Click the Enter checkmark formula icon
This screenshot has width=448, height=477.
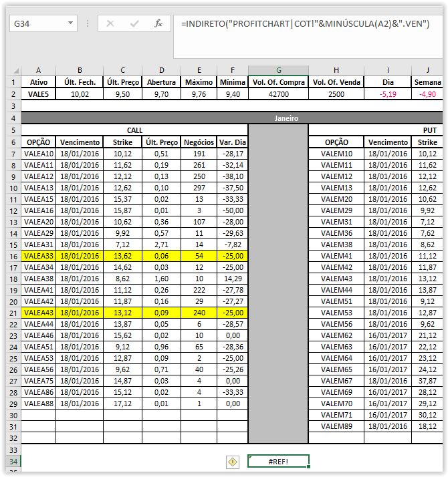point(134,23)
